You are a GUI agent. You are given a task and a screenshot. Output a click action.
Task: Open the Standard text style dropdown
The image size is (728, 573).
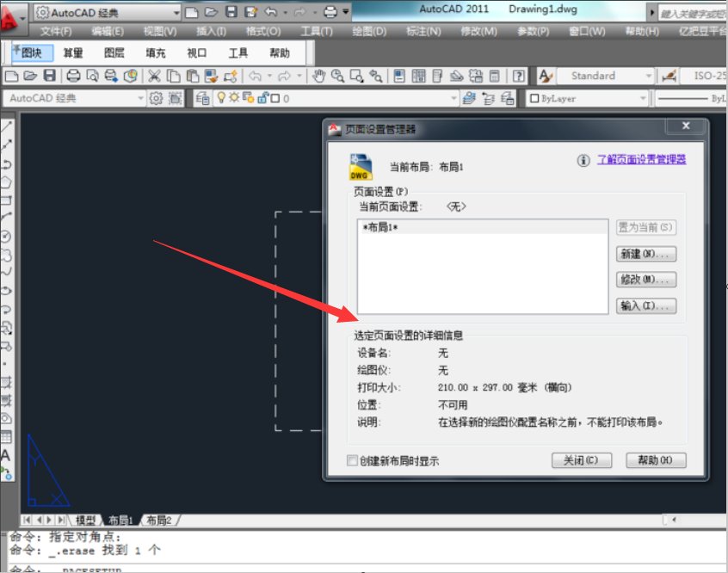coord(650,76)
